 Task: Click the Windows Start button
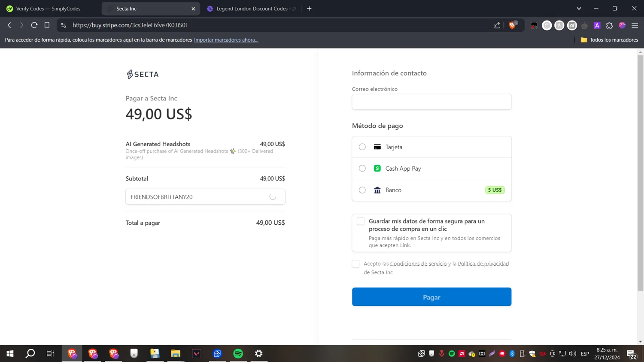10,353
